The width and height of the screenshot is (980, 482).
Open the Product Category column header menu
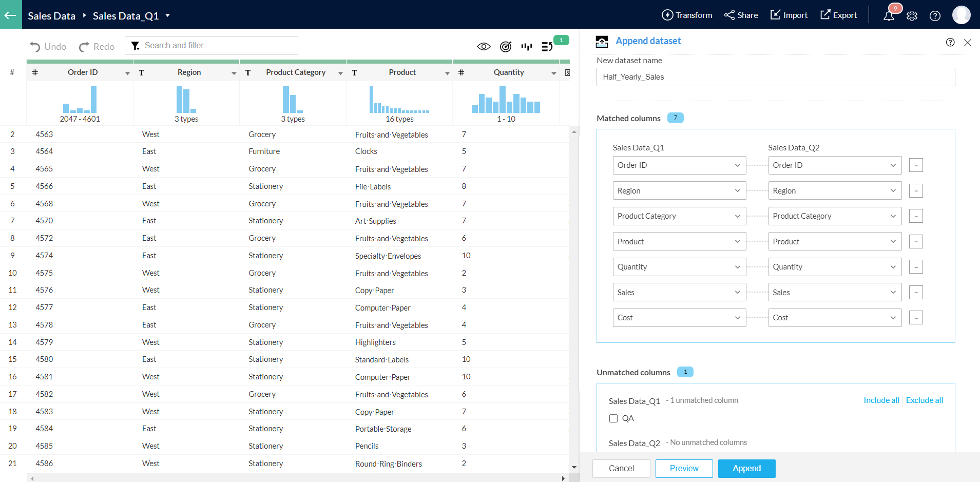(x=340, y=73)
